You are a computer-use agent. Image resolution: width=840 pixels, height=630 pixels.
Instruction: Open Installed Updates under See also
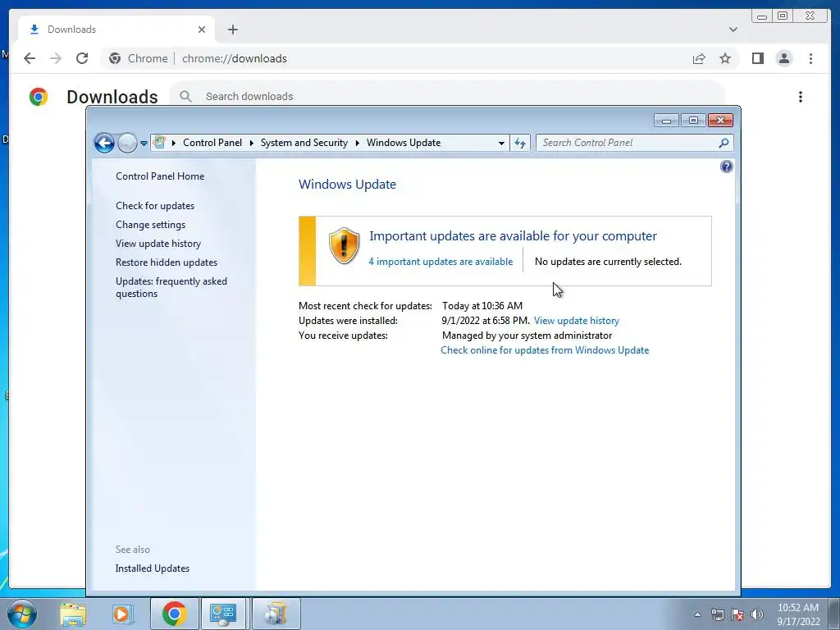(152, 568)
